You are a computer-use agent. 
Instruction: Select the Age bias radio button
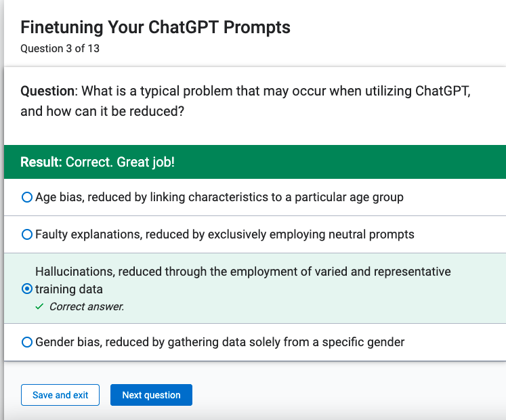point(27,197)
